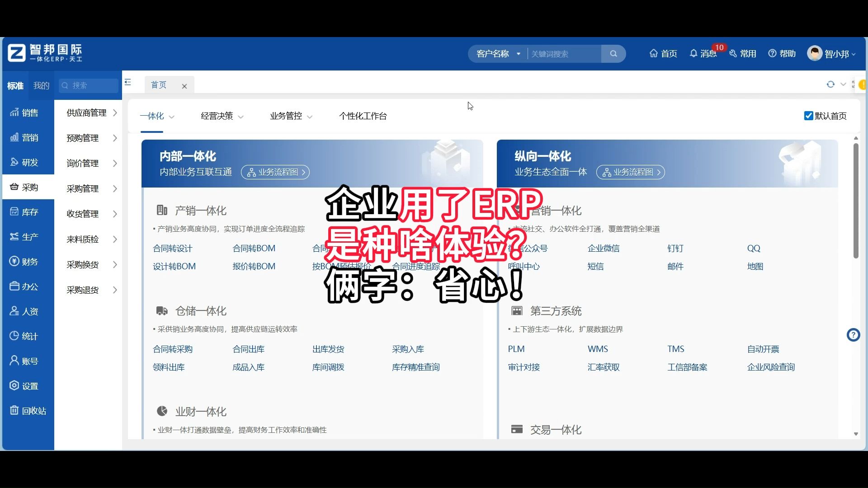This screenshot has width=868, height=488.
Task: Expand the Business Decision (经营决策) tab dropdown
Action: tap(222, 116)
